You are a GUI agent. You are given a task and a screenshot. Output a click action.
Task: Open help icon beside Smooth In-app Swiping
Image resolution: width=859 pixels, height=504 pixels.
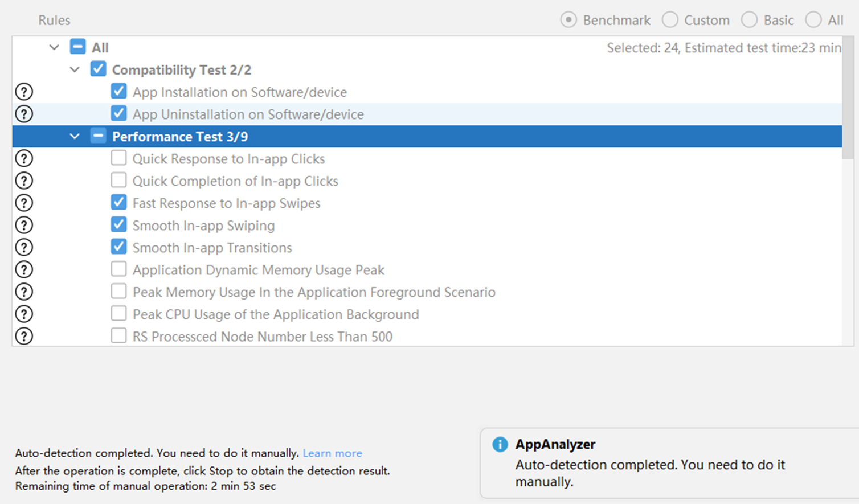pos(24,225)
